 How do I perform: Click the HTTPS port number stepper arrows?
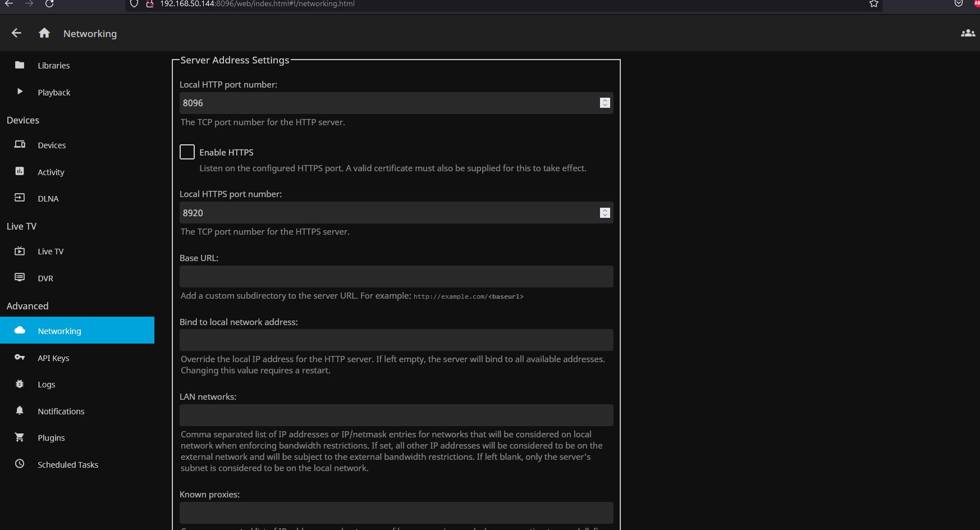coord(605,213)
